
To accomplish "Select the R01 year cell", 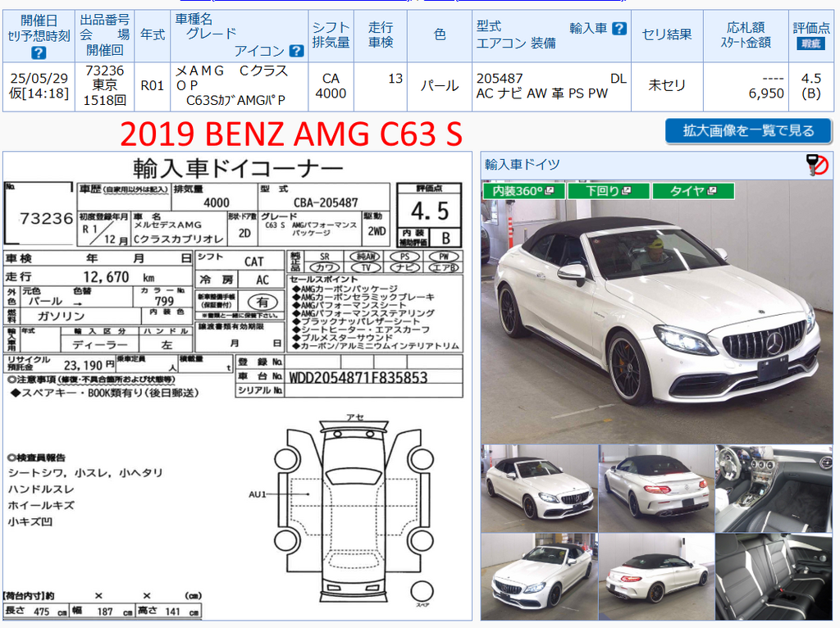I will [x=152, y=85].
